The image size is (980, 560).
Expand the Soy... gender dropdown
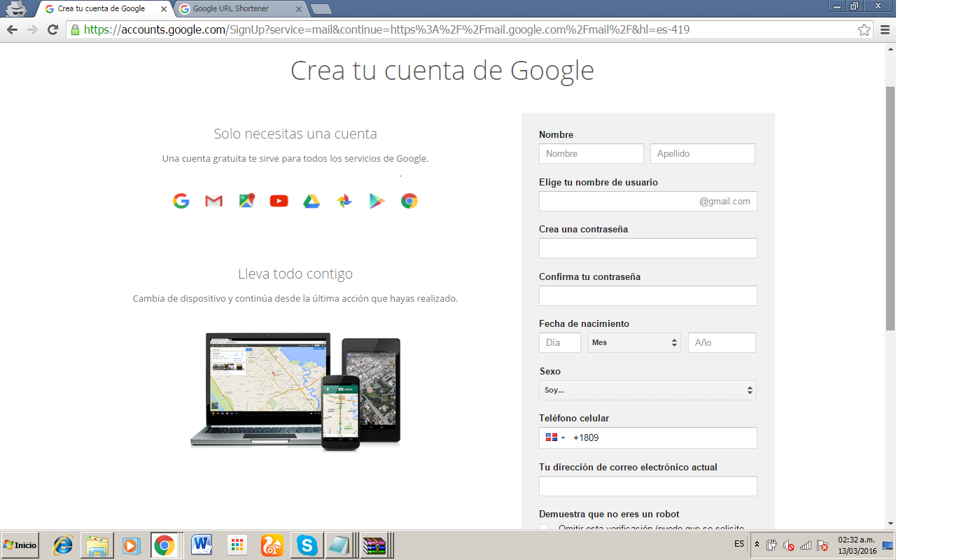(647, 390)
